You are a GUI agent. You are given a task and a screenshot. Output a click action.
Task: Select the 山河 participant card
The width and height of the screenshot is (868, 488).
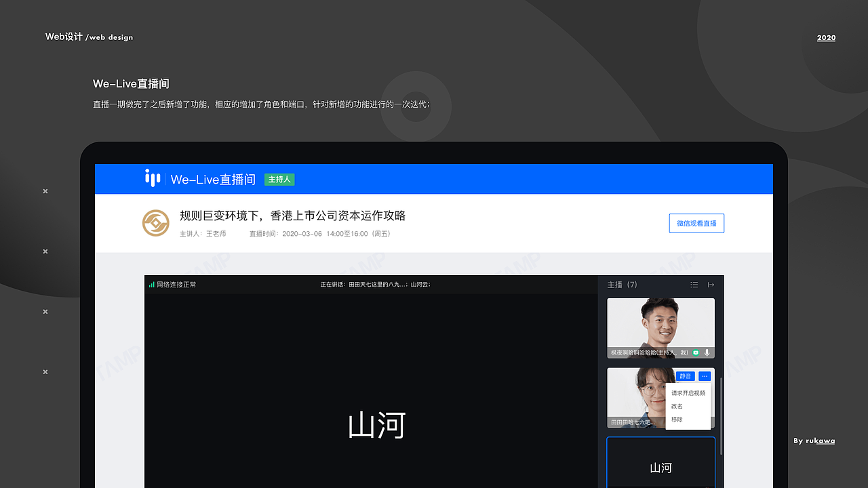tap(660, 468)
